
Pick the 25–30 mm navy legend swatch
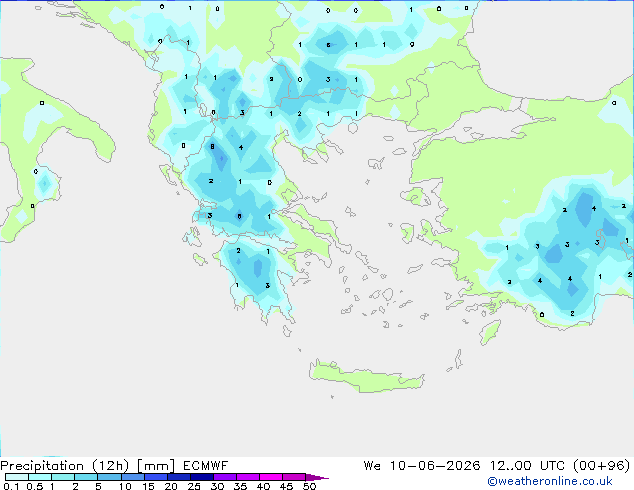coord(202,477)
